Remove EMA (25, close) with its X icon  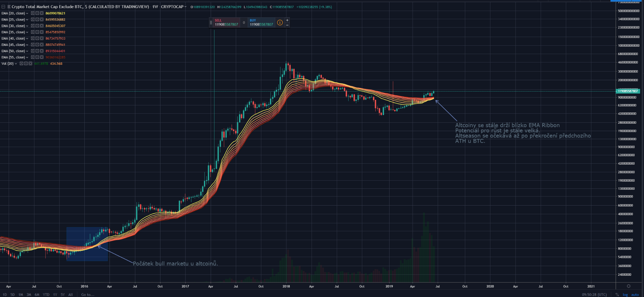42,20
